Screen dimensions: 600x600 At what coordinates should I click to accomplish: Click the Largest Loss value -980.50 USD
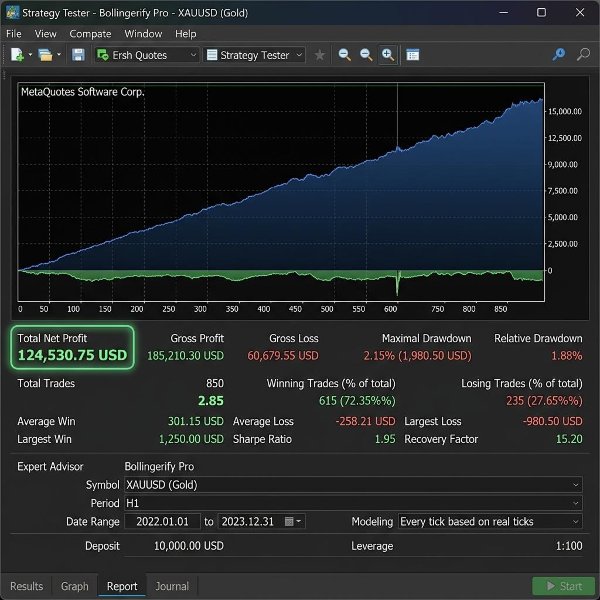coord(553,421)
